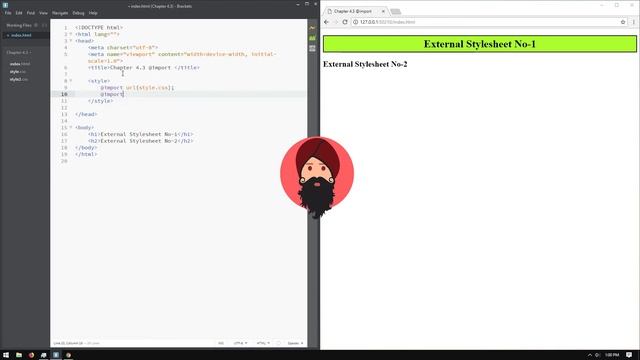Open the Spaces indentation setting in status bar
640x360 pixels.
click(295, 343)
